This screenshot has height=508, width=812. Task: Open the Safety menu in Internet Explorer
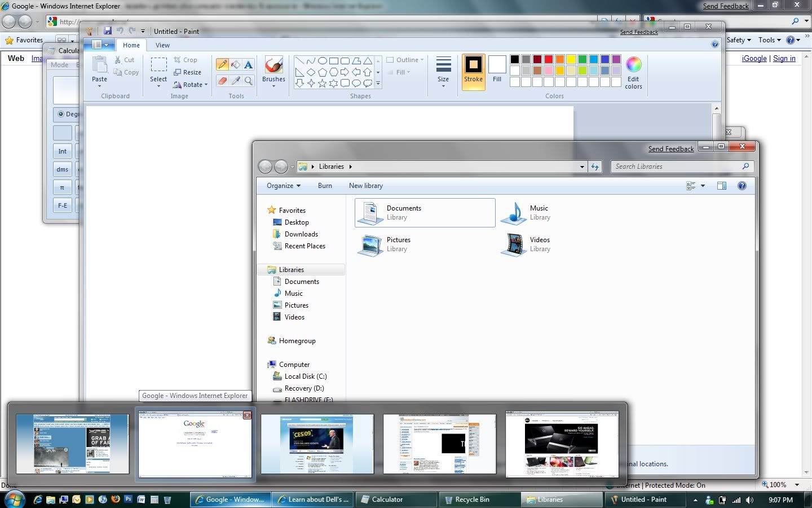point(739,40)
